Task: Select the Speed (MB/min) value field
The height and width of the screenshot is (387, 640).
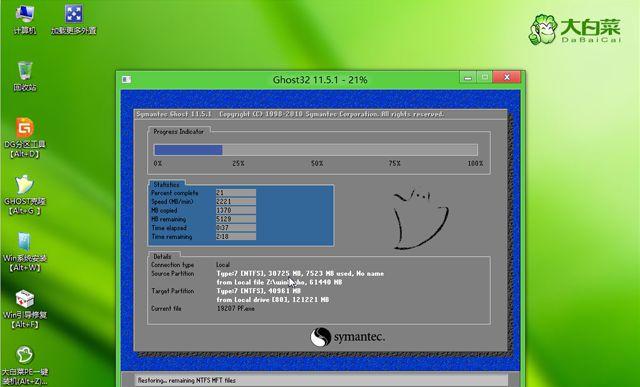Action: (236, 201)
